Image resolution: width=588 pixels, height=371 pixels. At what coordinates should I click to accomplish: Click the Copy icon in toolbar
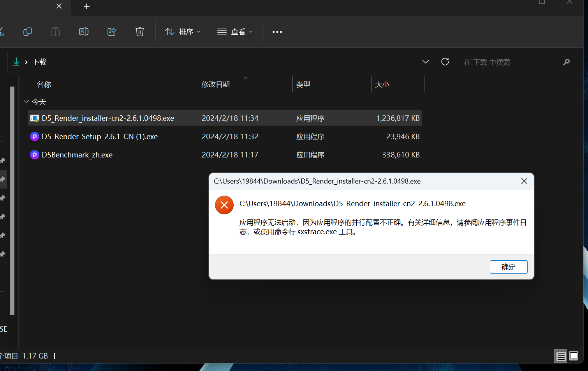28,32
